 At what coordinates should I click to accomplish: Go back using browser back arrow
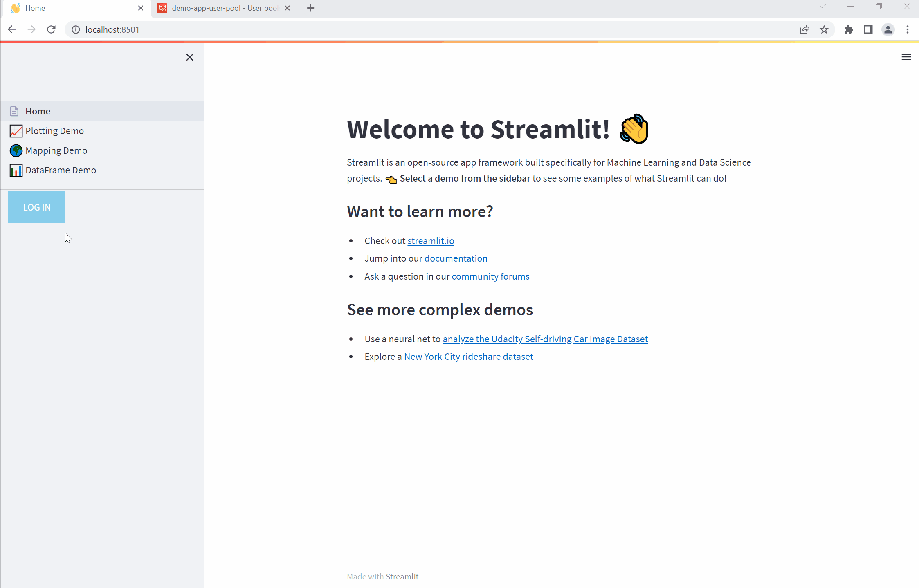pyautogui.click(x=12, y=29)
